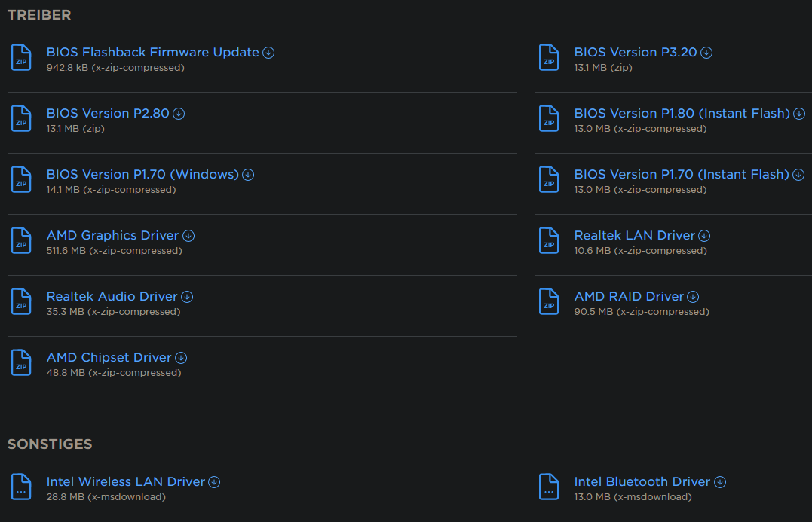Viewport: 812px width, 522px height.
Task: Open the BIOS Flashback Firmware Update link
Action: [x=153, y=52]
